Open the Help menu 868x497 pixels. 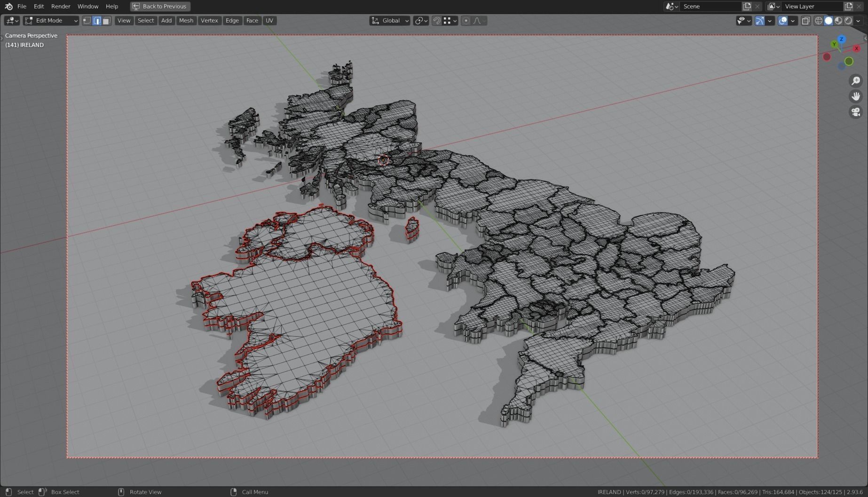pyautogui.click(x=112, y=6)
